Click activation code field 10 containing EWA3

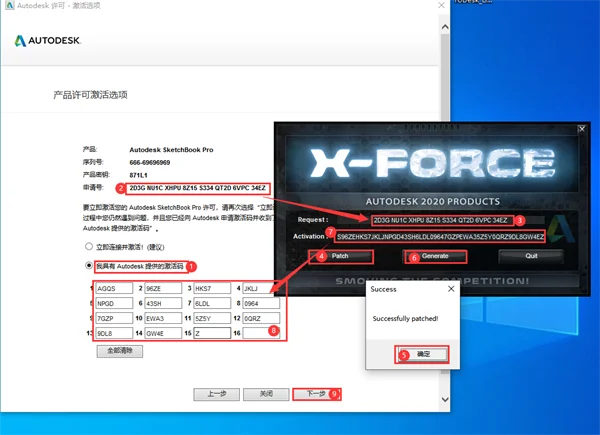pos(163,318)
